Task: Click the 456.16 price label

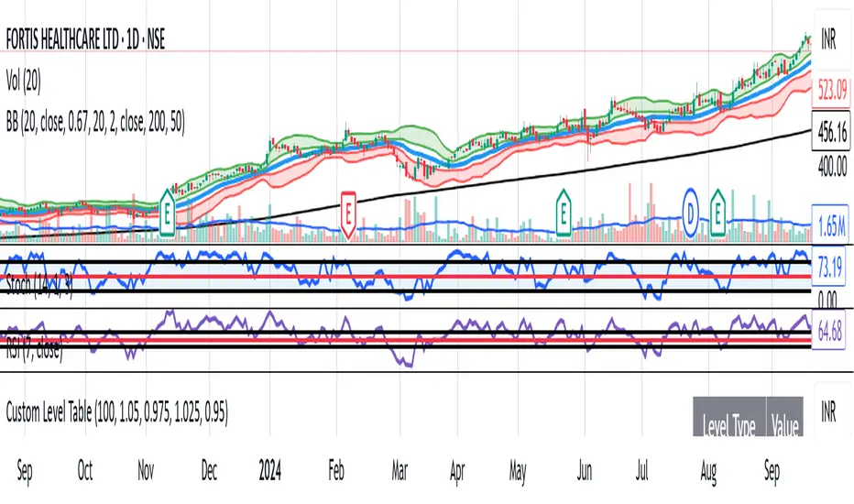Action: (832, 131)
